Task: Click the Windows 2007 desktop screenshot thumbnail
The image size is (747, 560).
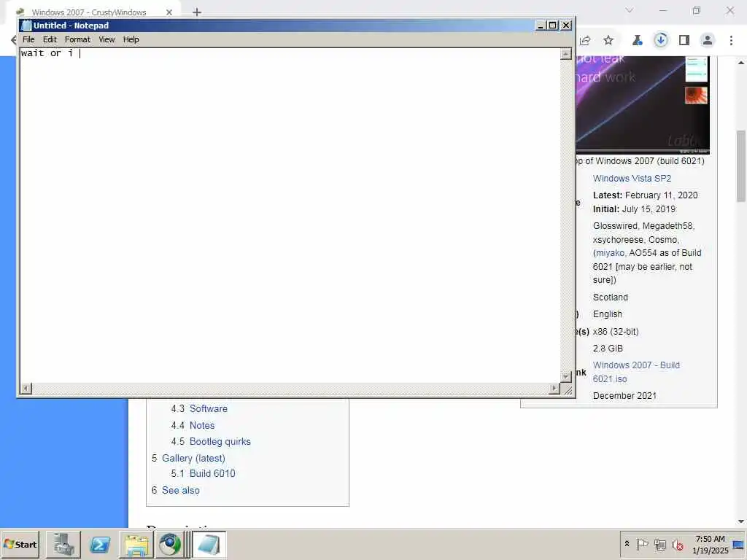Action: tap(642, 105)
